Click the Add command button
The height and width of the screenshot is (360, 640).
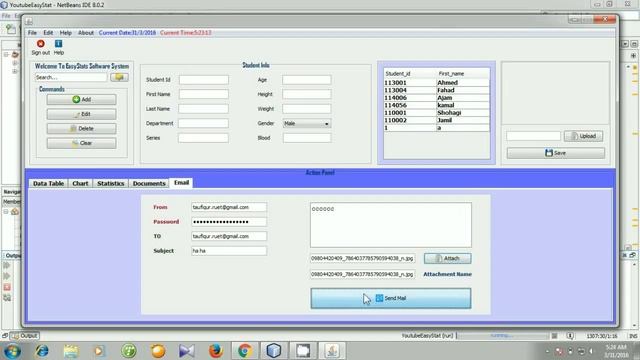(81, 100)
